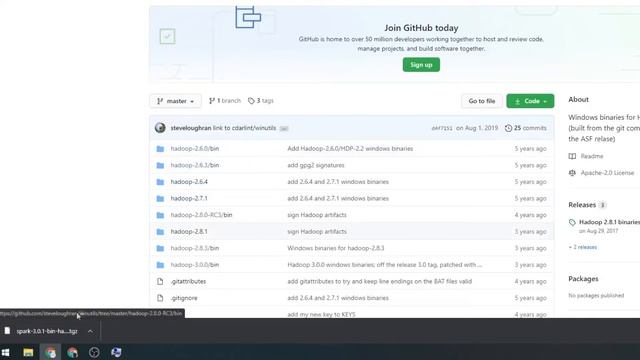Open the 1 branch link

tap(225, 100)
